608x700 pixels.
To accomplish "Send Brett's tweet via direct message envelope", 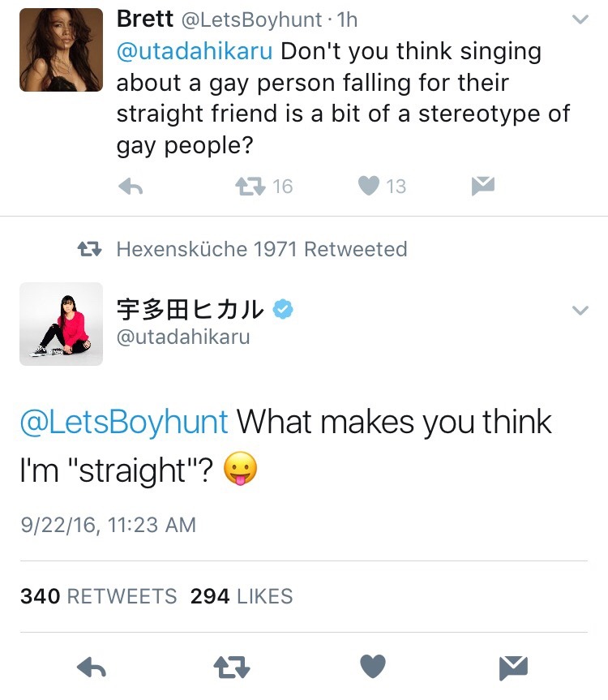I will point(483,187).
